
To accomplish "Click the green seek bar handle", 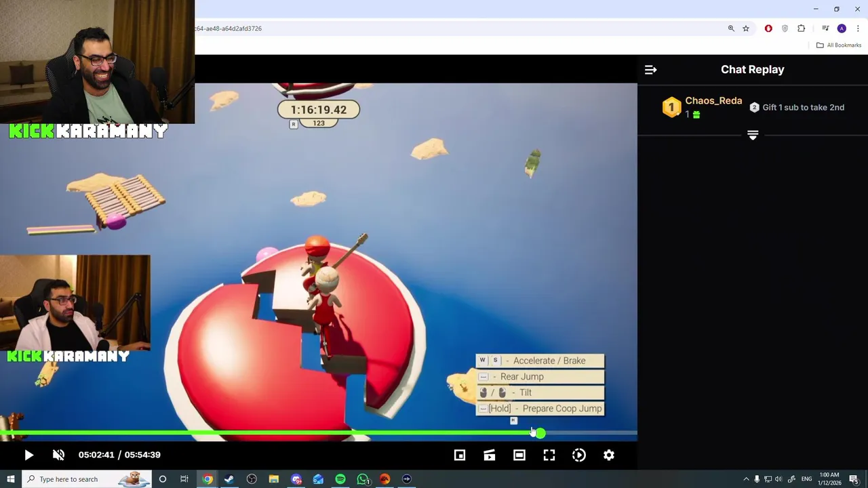I will click(x=540, y=433).
